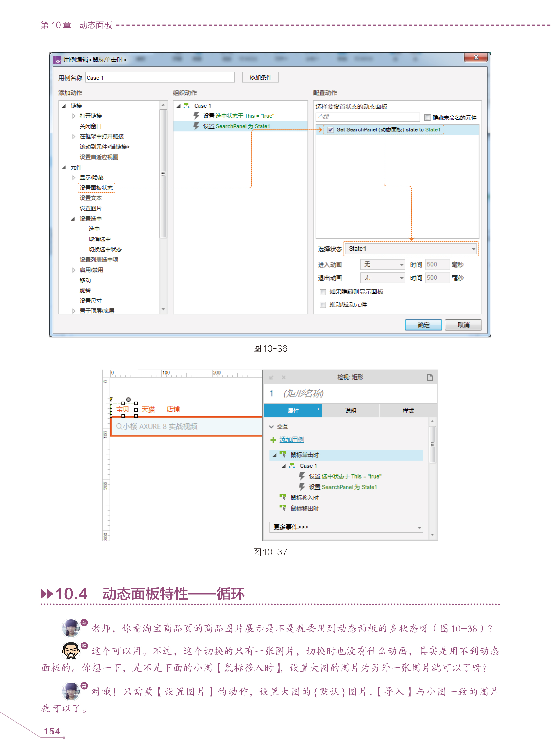Click the 鼠标移入时 event icon
The width and height of the screenshot is (552, 756).
coord(283,498)
